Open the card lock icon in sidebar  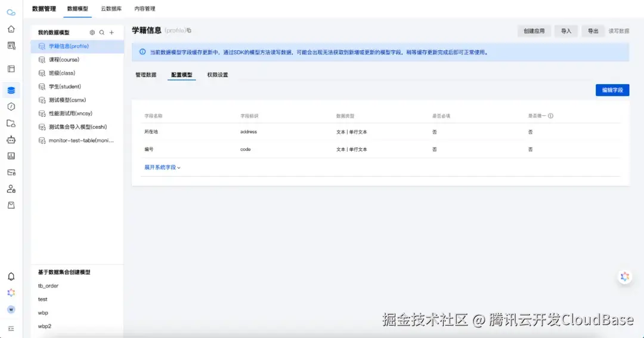pyautogui.click(x=11, y=173)
